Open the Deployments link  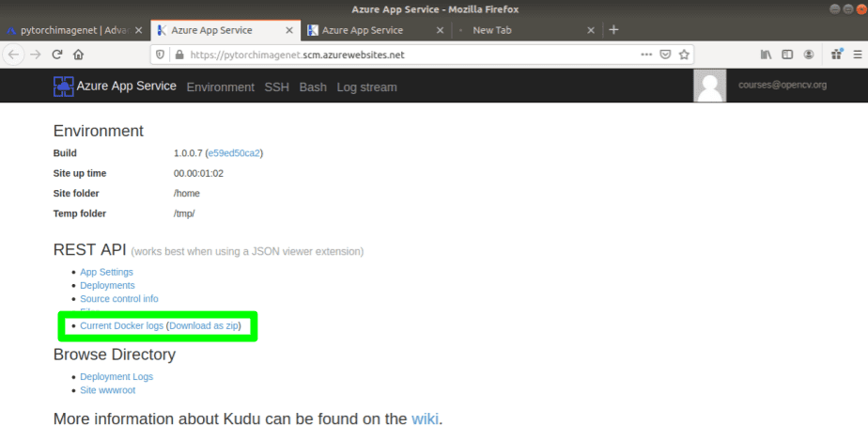click(107, 285)
